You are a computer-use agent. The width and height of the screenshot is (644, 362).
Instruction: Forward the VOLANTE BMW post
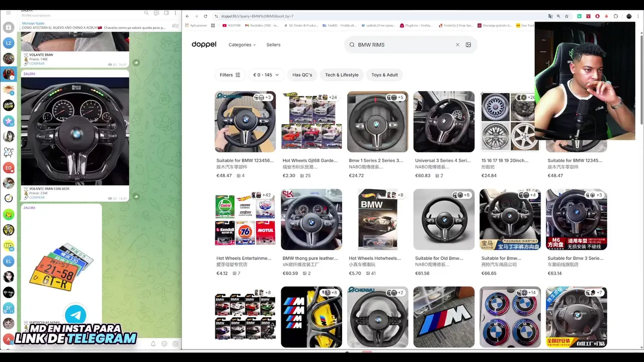tap(136, 63)
